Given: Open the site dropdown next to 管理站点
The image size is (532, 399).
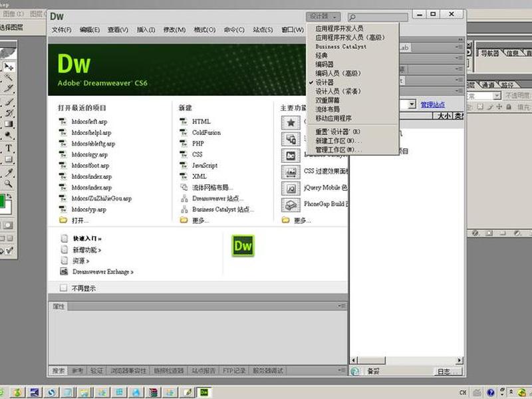Looking at the screenshot, I should (x=412, y=104).
